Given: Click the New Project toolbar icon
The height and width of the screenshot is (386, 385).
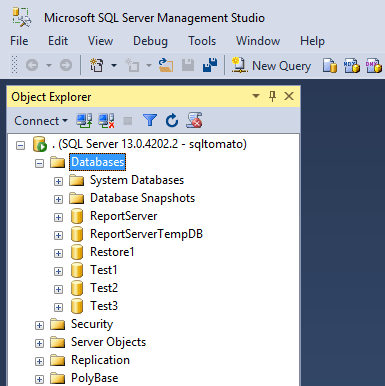Looking at the screenshot, I should coord(97,65).
